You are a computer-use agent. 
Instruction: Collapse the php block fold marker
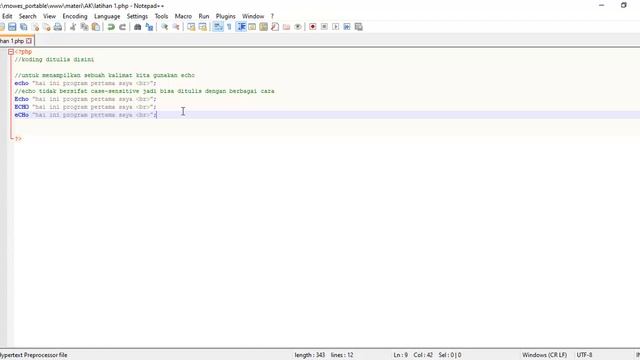(11, 52)
